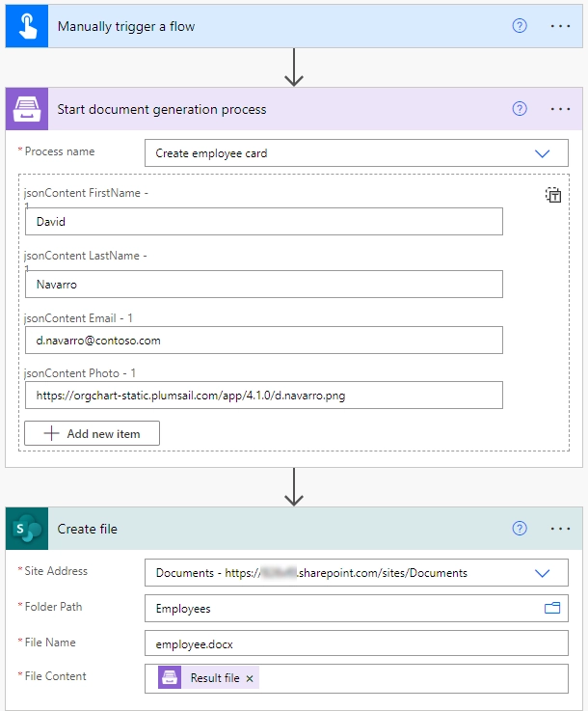Click the jsonContent FirstName label

[86, 193]
